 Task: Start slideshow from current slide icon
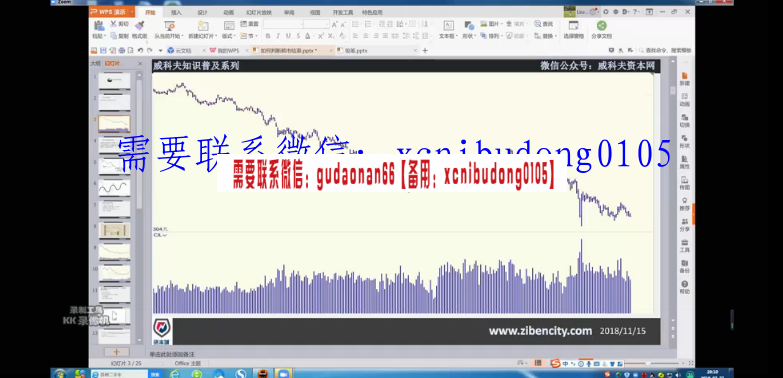[x=169, y=25]
